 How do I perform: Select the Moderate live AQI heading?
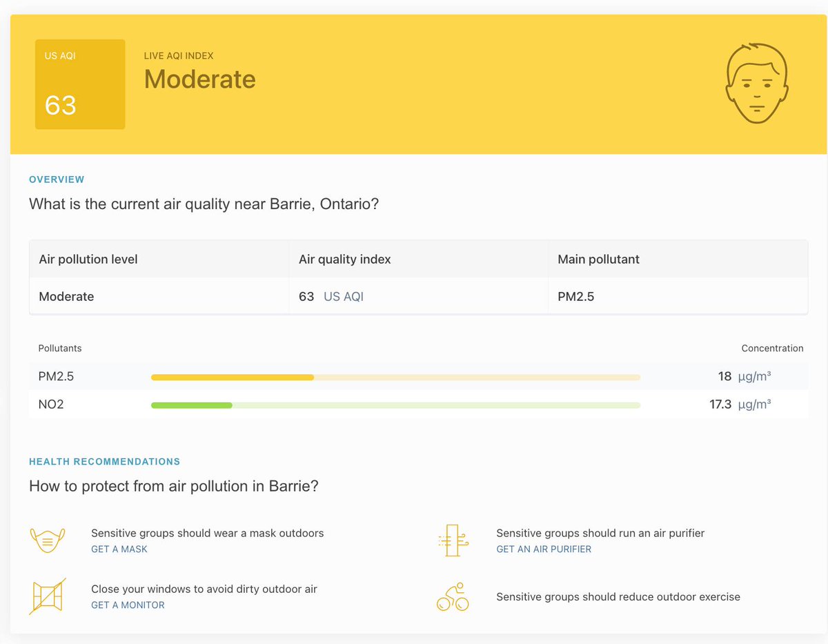point(199,79)
